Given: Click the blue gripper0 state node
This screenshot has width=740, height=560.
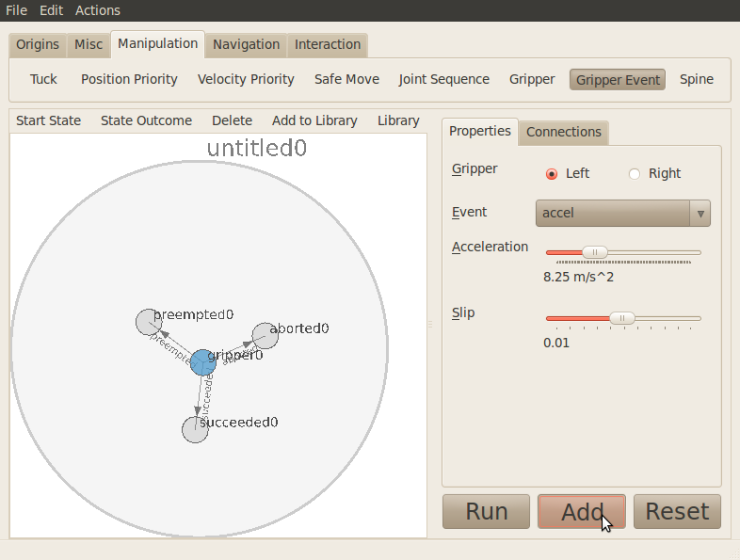Looking at the screenshot, I should [202, 362].
